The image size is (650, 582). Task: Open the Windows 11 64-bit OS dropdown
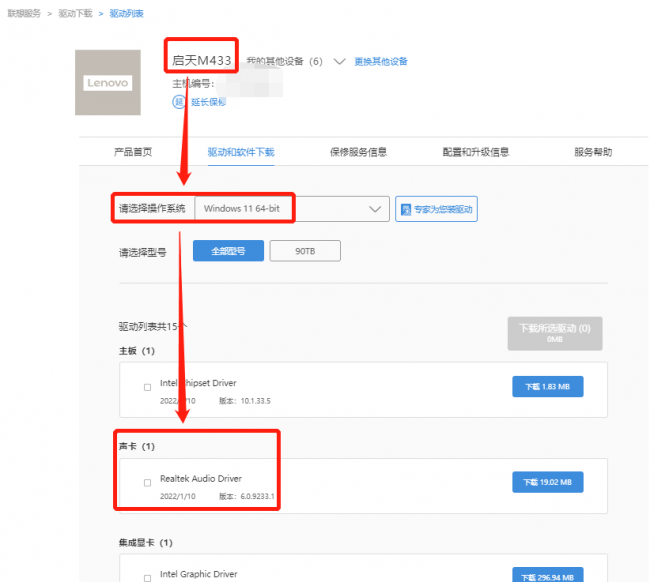tap(292, 209)
